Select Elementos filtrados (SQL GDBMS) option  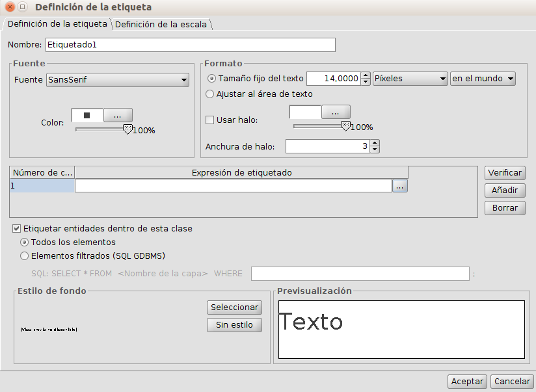pyautogui.click(x=25, y=255)
